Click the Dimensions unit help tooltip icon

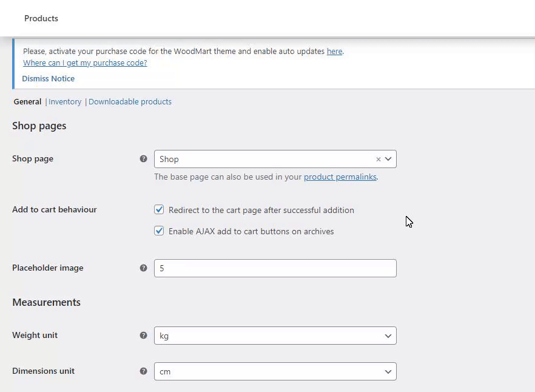(143, 371)
